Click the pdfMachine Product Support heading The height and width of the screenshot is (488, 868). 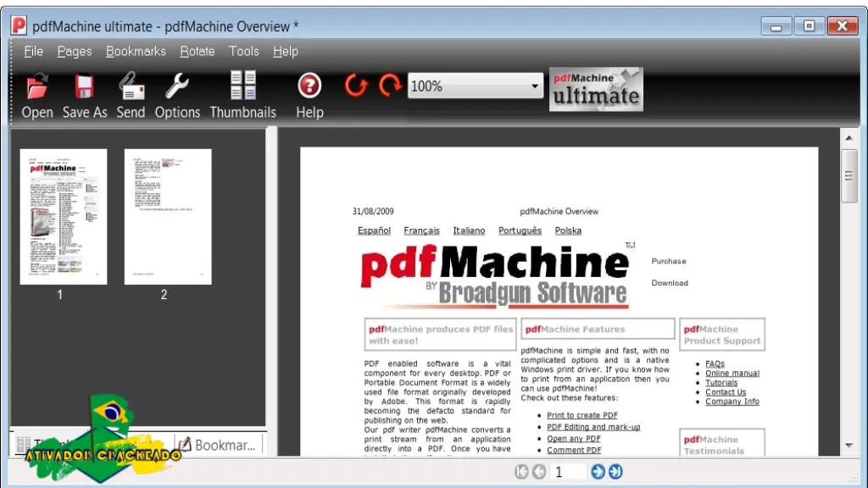click(722, 335)
